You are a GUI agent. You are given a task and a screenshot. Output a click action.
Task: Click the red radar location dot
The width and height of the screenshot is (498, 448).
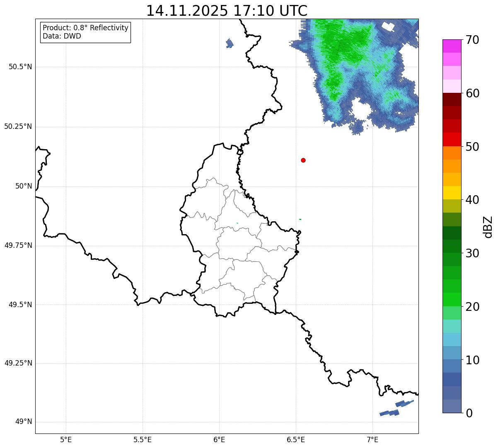point(303,160)
